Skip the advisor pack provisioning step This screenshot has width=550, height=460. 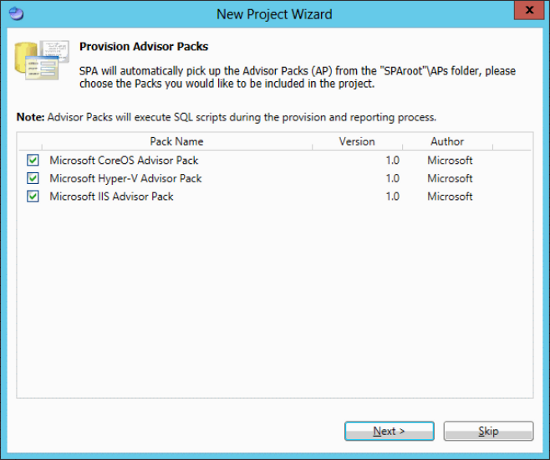tap(488, 431)
